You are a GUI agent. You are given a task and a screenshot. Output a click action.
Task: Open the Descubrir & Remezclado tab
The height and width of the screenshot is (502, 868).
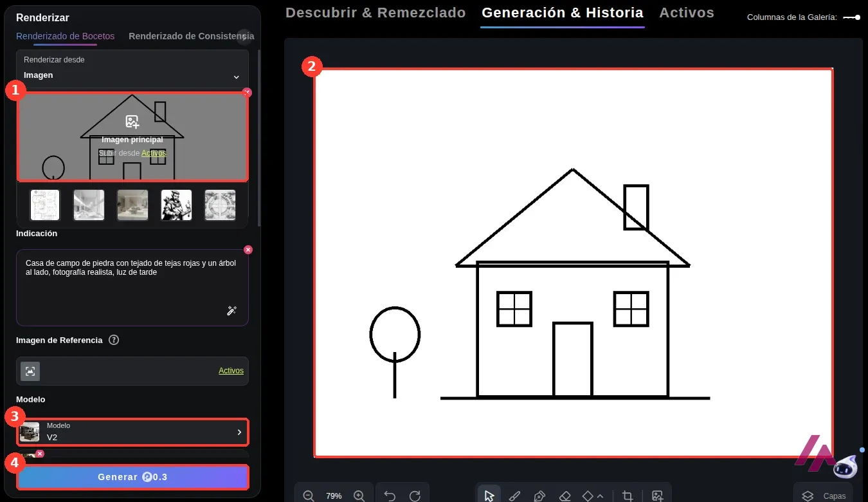pyautogui.click(x=375, y=12)
